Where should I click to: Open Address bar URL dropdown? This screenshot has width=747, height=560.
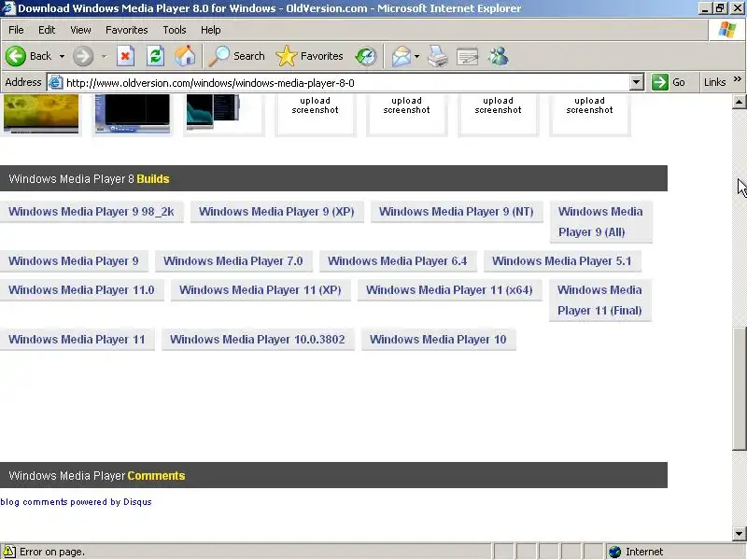point(637,82)
